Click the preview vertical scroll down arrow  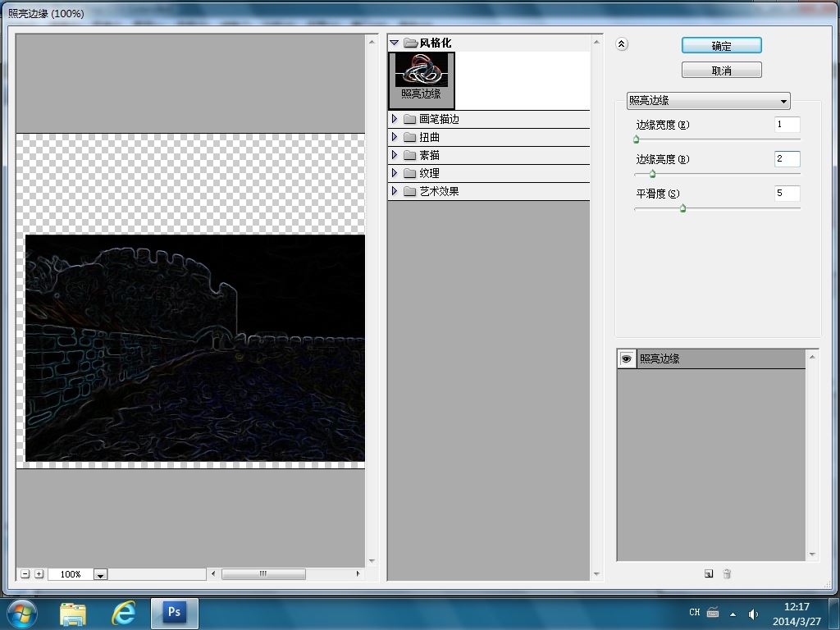pos(372,561)
